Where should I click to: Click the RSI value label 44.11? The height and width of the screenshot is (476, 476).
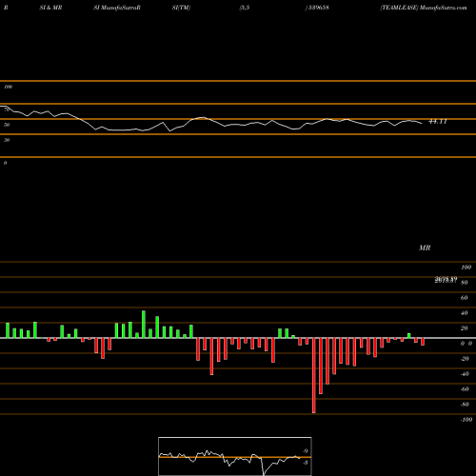point(438,122)
